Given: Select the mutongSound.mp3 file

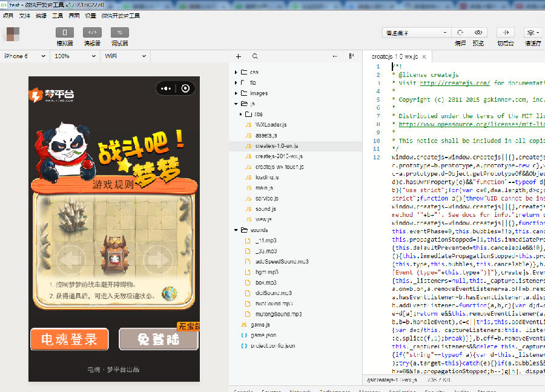Looking at the screenshot, I should click(x=279, y=314).
